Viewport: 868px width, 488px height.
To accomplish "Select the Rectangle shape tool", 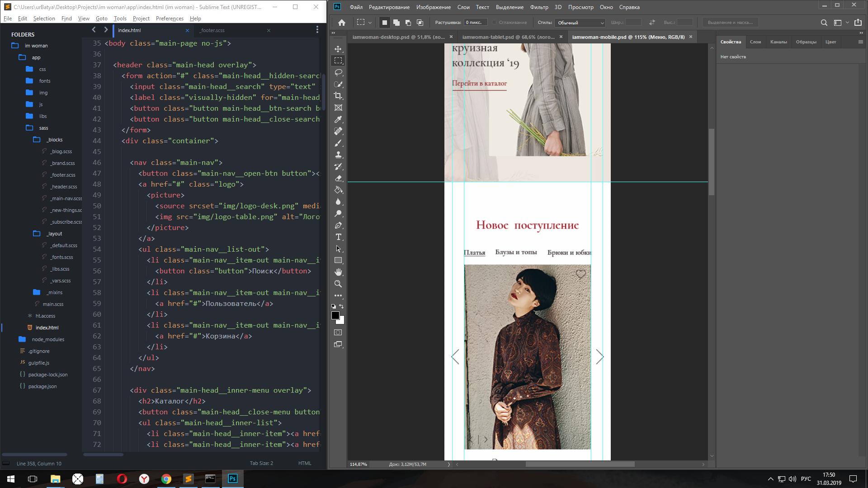I will click(338, 260).
